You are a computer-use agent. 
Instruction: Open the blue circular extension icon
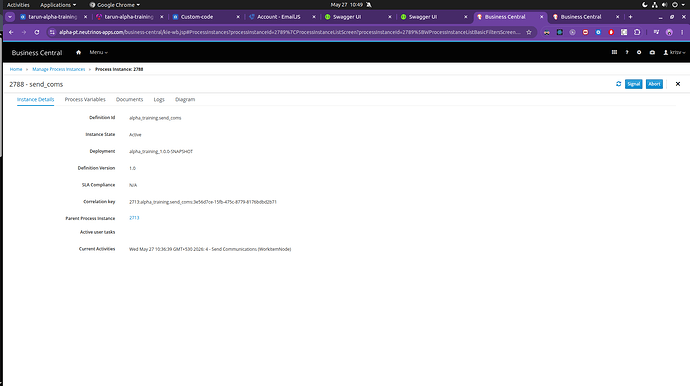click(x=598, y=32)
